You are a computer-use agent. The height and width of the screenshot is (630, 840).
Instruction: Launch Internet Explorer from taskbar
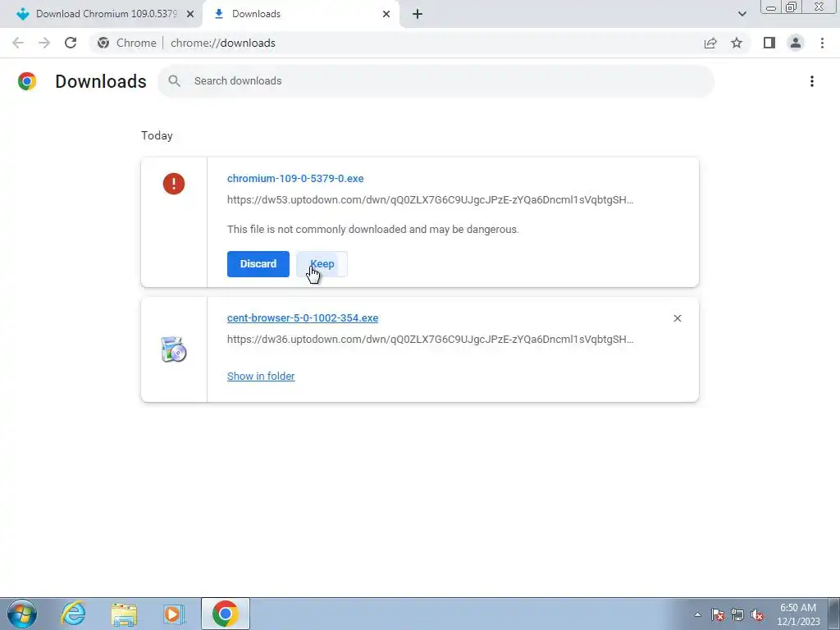tap(73, 614)
